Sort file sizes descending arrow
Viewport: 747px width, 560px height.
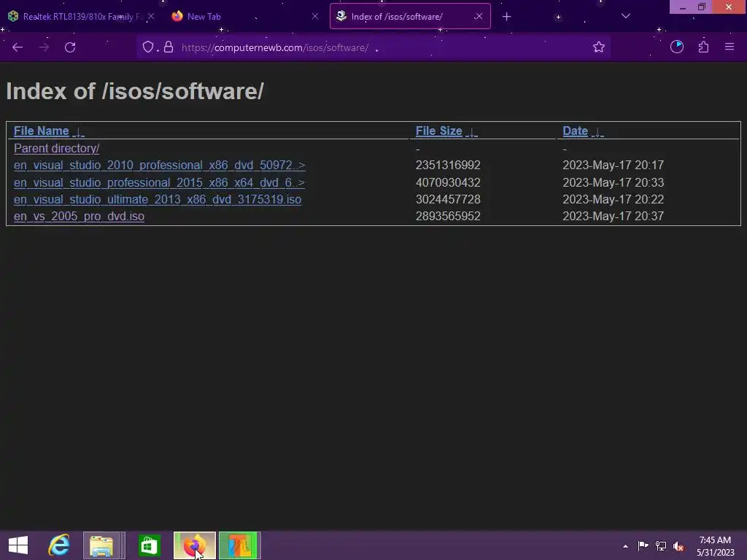coord(472,132)
